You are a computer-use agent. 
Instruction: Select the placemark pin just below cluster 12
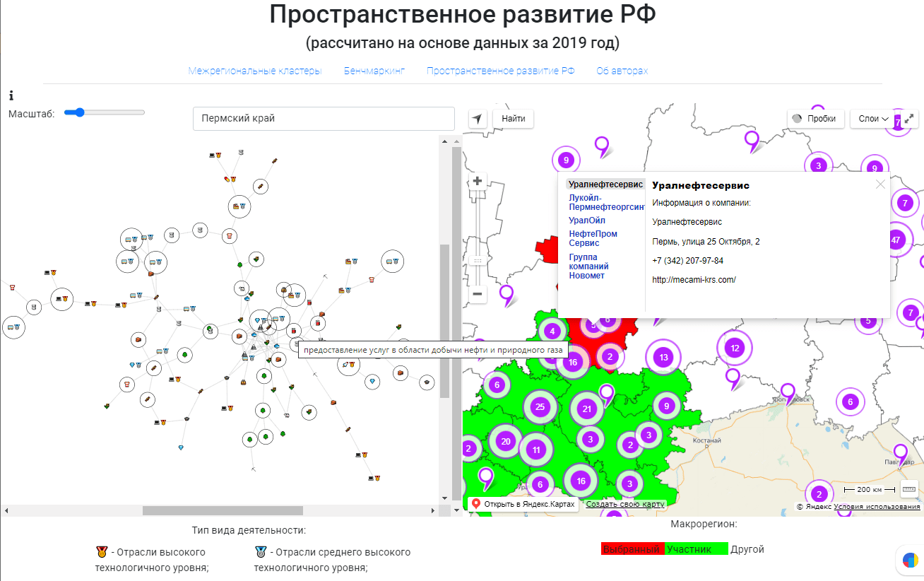click(x=733, y=380)
